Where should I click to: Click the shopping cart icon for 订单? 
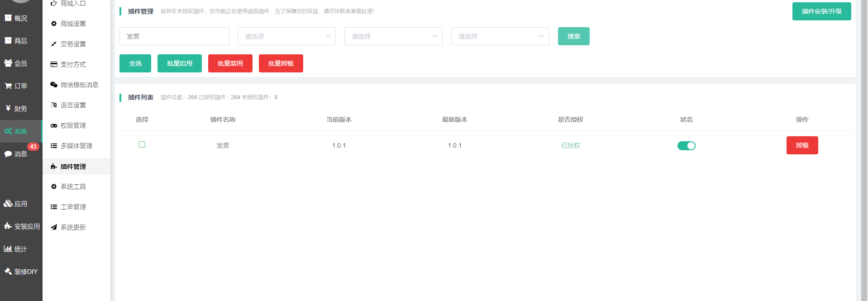8,86
